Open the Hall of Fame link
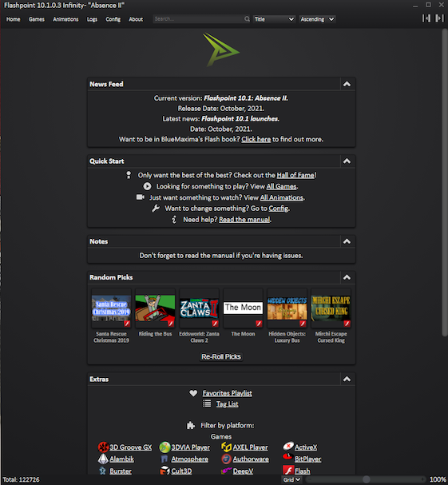The height and width of the screenshot is (485, 448). (x=295, y=175)
